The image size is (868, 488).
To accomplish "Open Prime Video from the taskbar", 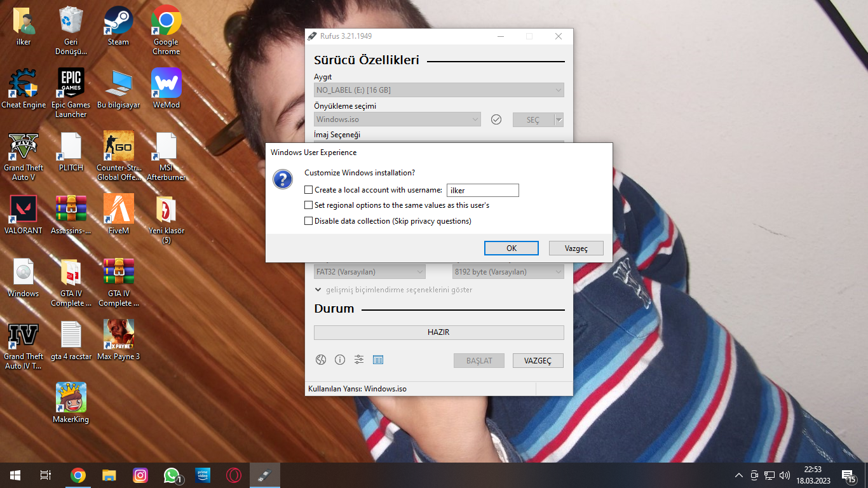I will (x=203, y=475).
